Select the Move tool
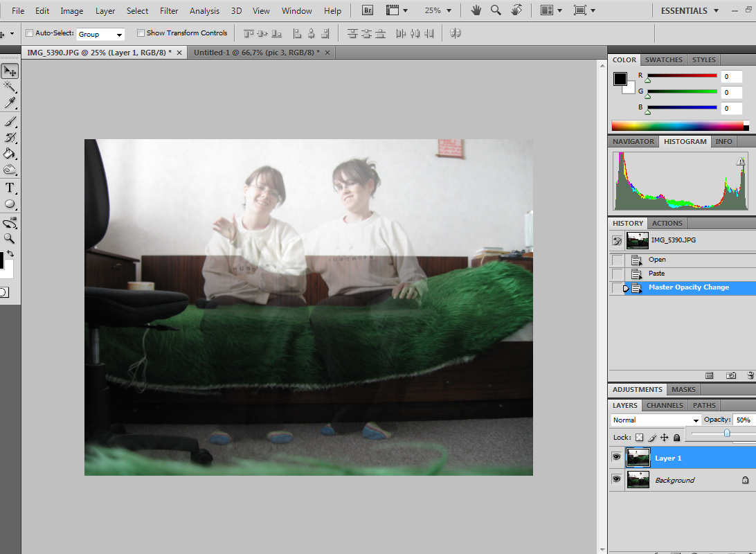 click(x=10, y=71)
